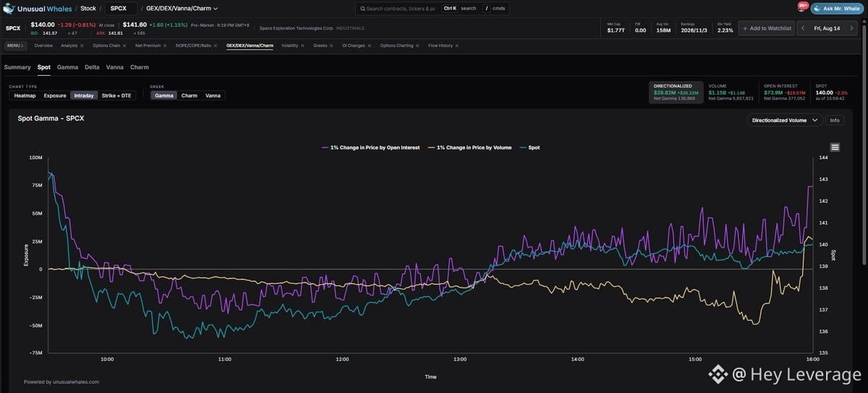
Task: Open the Directionalized Volume dropdown
Action: coord(785,121)
